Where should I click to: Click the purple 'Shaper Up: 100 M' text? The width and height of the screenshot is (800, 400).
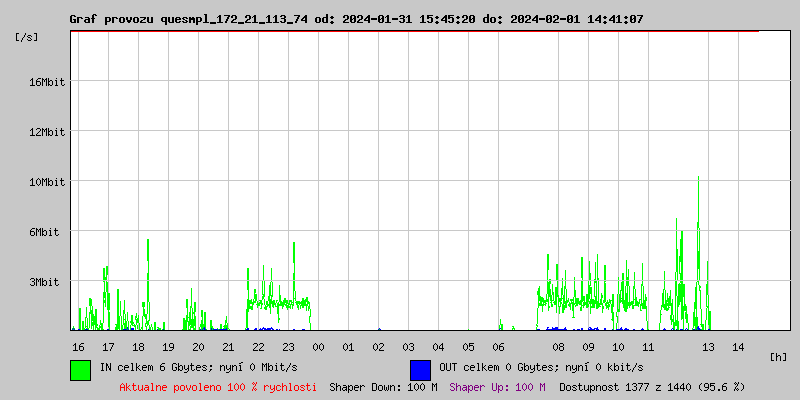(x=497, y=387)
